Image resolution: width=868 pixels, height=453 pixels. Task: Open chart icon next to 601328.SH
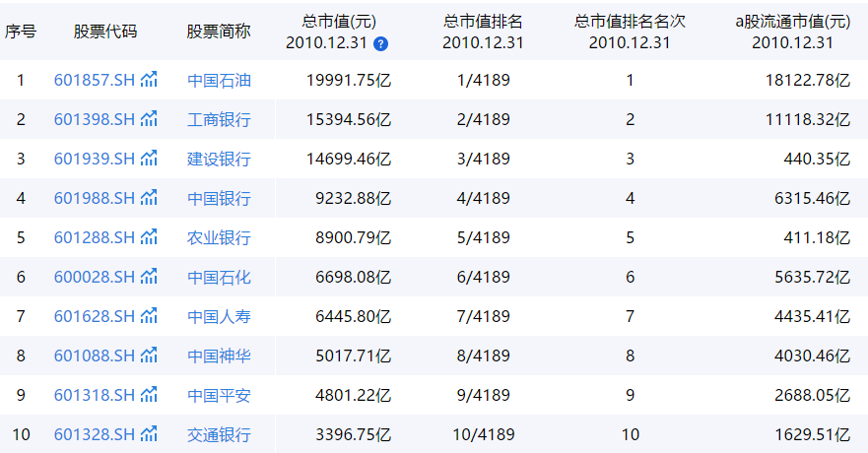coord(149,433)
